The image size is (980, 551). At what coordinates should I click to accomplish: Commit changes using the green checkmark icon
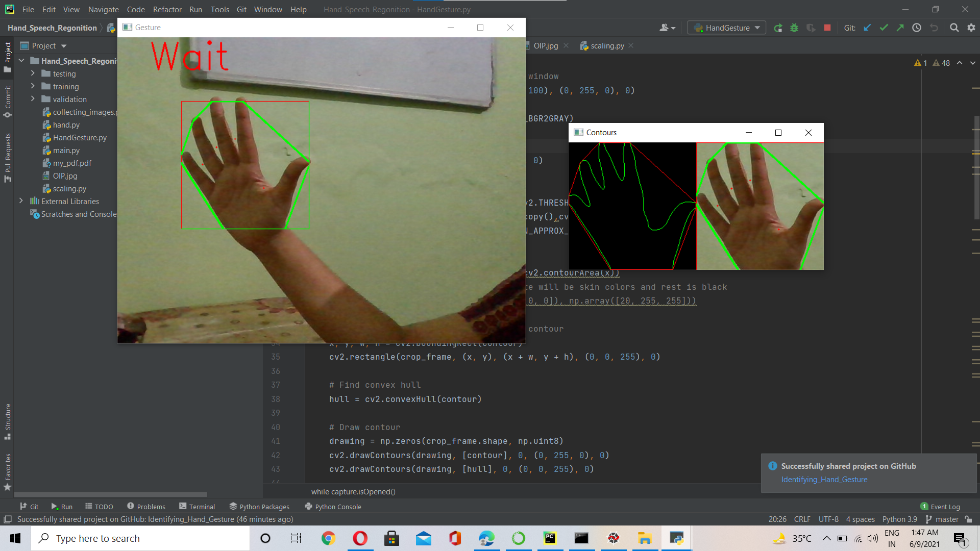coord(884,28)
